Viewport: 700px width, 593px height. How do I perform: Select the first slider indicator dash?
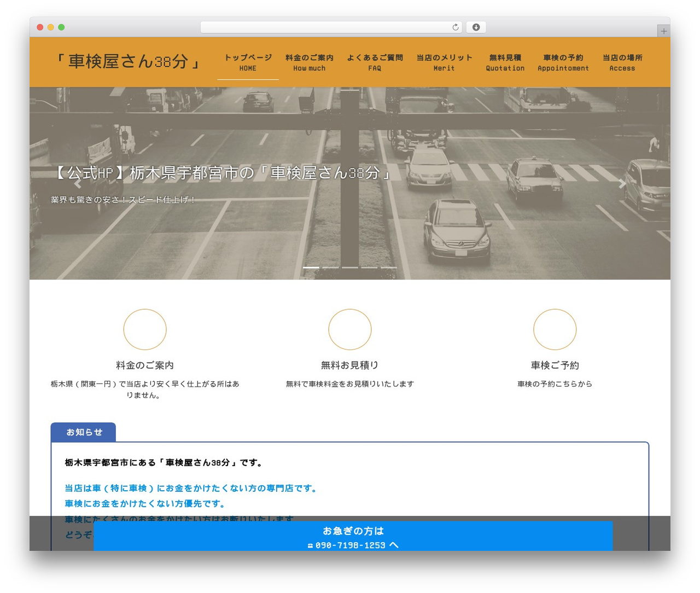pos(311,268)
